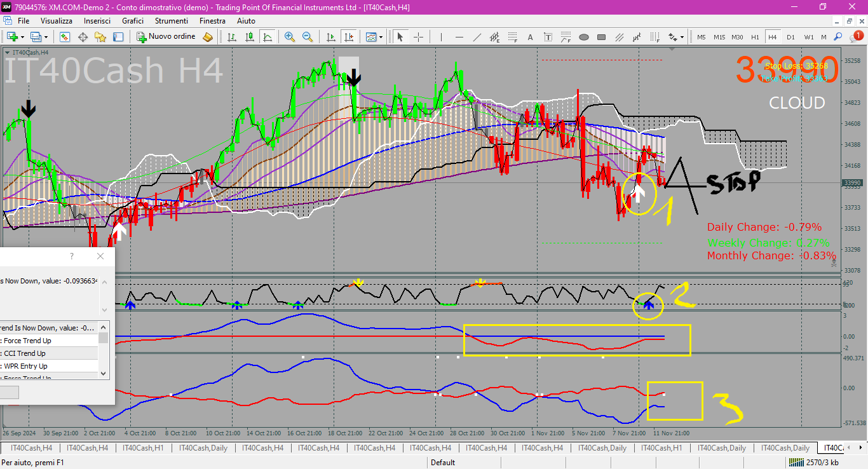Open the Market Watch panel icon
Screen dimensions: 868x469
click(65, 37)
